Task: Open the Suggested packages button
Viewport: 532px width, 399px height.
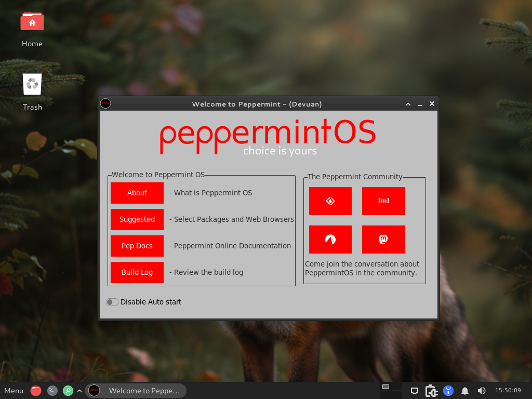Action: click(x=137, y=219)
